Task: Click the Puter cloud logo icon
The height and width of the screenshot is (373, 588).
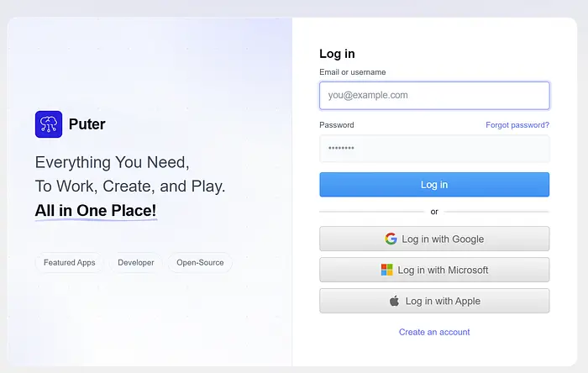Action: (x=49, y=124)
